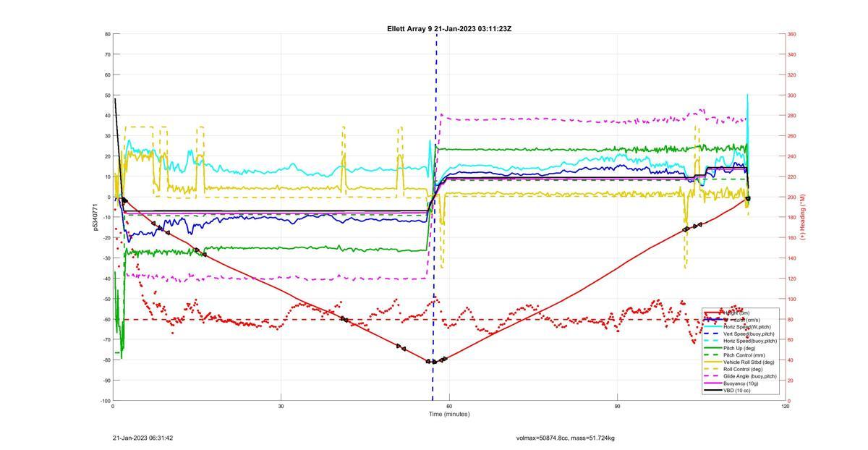Click the 'Roll Control (deg)' legend entry
This screenshot has width=868, height=450.
743,369
